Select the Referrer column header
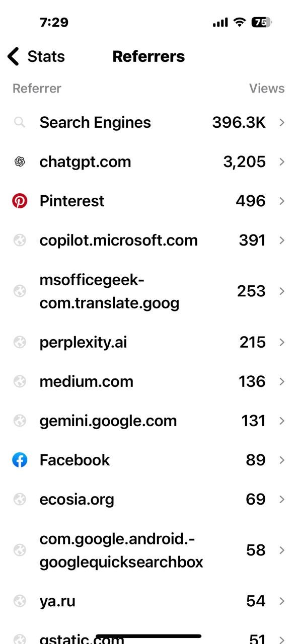The image size is (297, 644). click(x=36, y=88)
